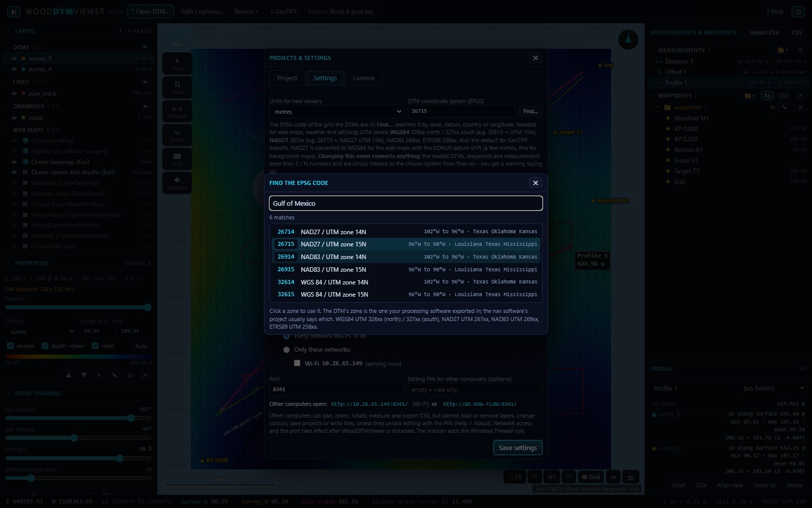Screen dimensions: 812x508
Task: Open the Licence tab
Action: coord(364,78)
